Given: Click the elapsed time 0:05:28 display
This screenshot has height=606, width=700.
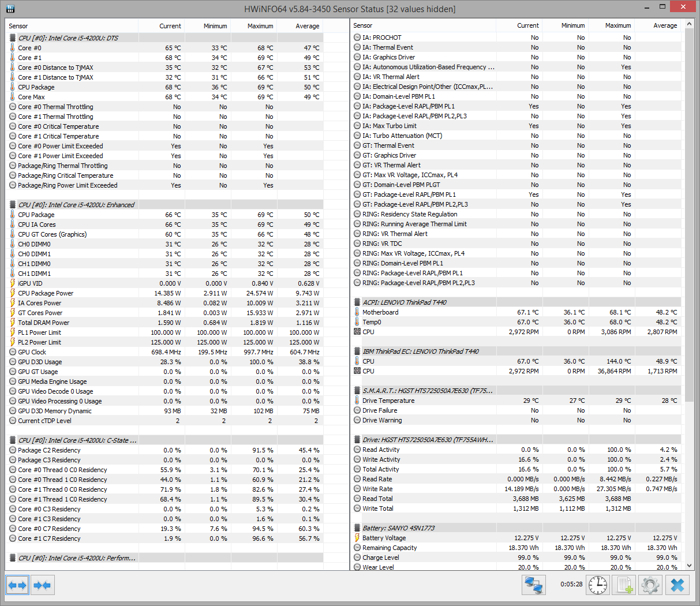Looking at the screenshot, I should (571, 584).
